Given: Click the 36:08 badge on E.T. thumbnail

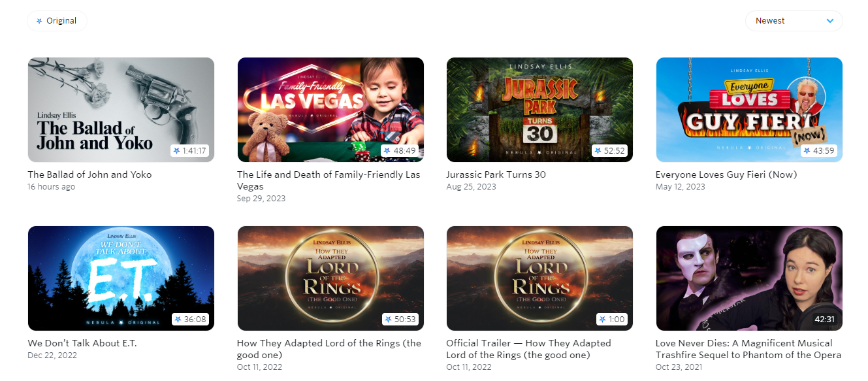Looking at the screenshot, I should point(190,320).
